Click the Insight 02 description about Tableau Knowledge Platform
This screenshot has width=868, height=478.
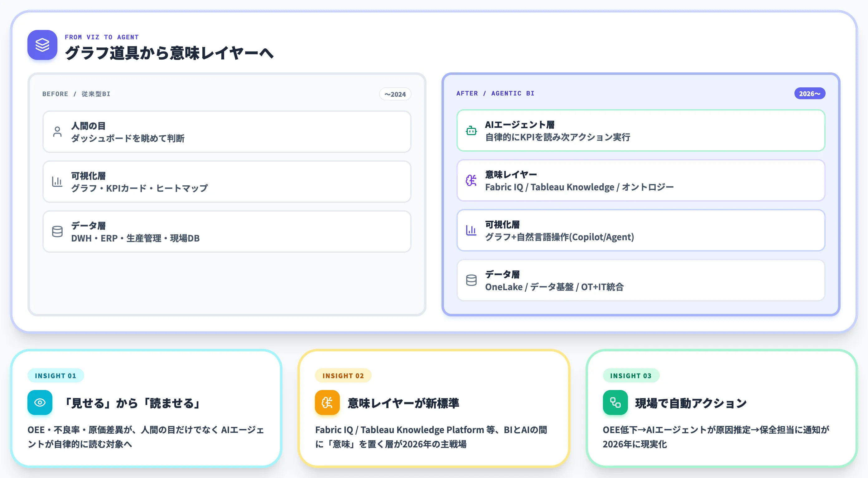click(x=431, y=437)
